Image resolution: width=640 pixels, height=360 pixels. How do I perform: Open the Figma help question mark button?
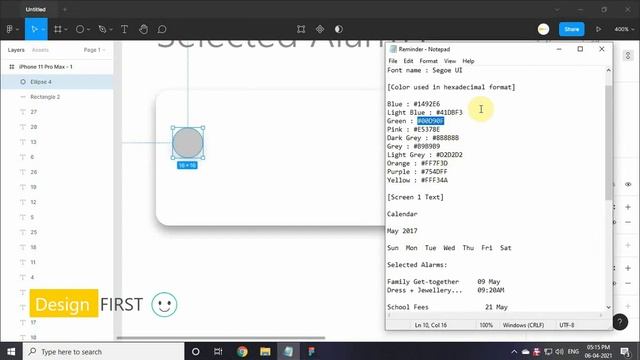[620, 322]
